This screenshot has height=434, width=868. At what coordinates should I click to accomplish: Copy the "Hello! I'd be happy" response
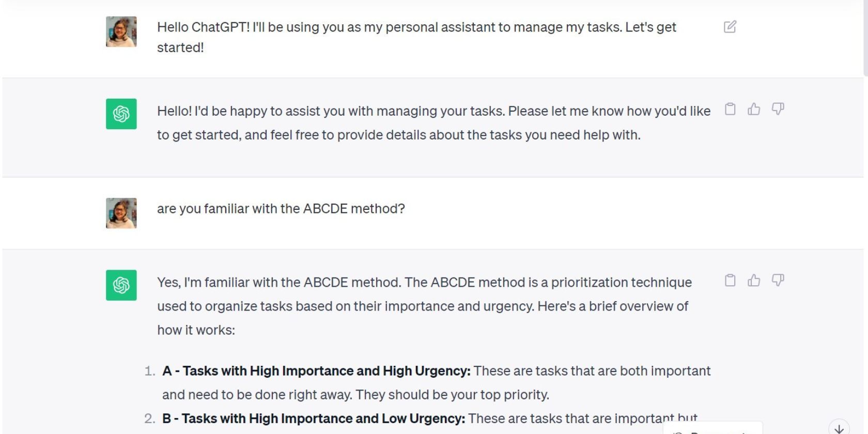[730, 109]
